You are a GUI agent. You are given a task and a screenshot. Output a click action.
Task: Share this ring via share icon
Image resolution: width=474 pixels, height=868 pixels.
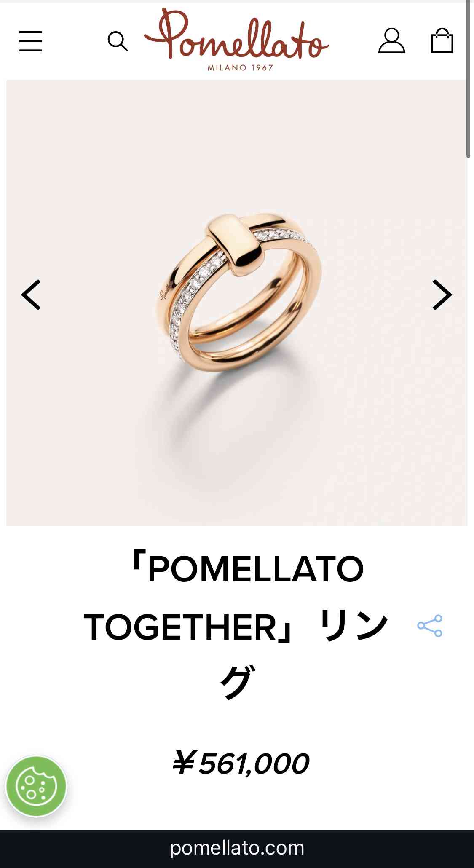pos(430,626)
